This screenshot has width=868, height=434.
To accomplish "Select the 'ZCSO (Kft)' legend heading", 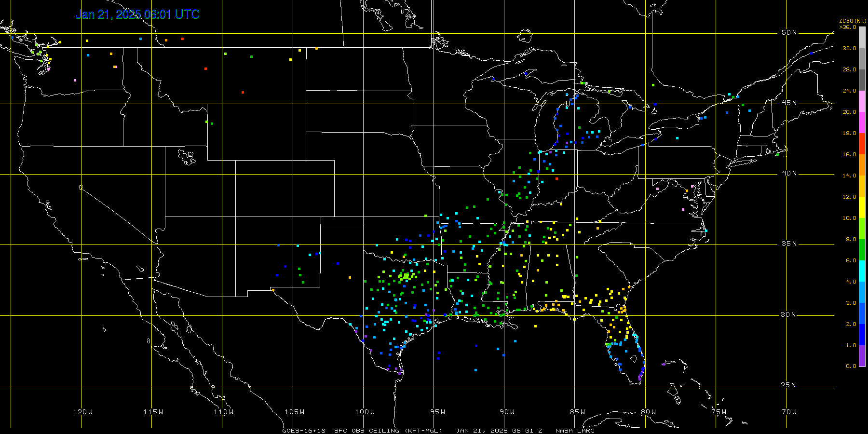I will click(x=853, y=21).
